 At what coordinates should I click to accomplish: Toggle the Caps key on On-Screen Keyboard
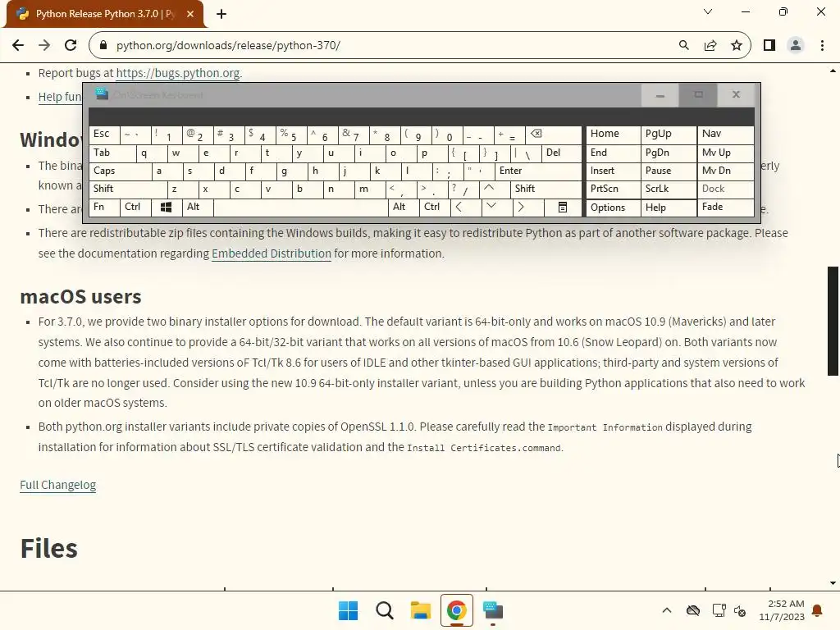(x=121, y=171)
